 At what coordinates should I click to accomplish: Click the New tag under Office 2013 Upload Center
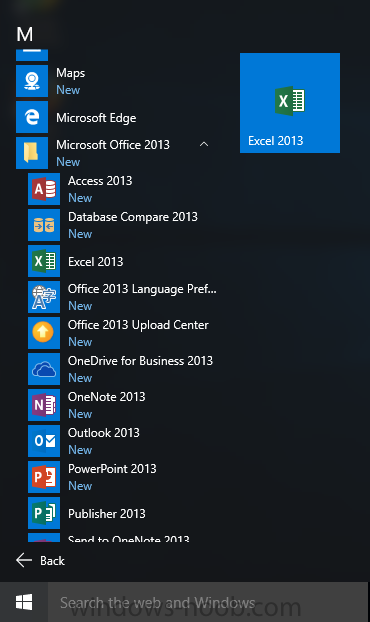80,342
